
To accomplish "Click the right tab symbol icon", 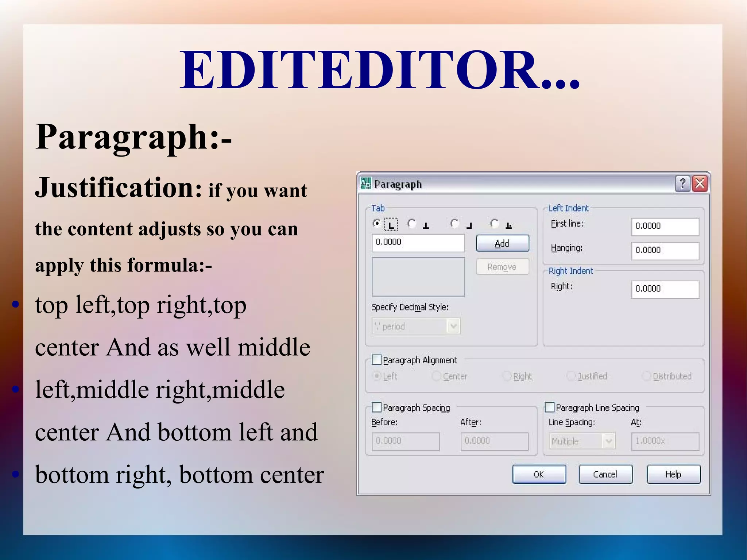I will 469,226.
